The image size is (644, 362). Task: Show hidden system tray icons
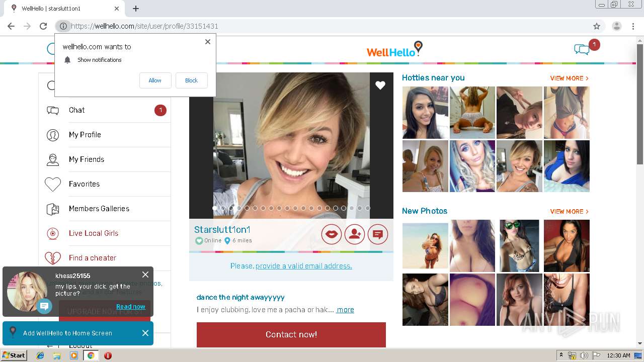[x=561, y=355]
